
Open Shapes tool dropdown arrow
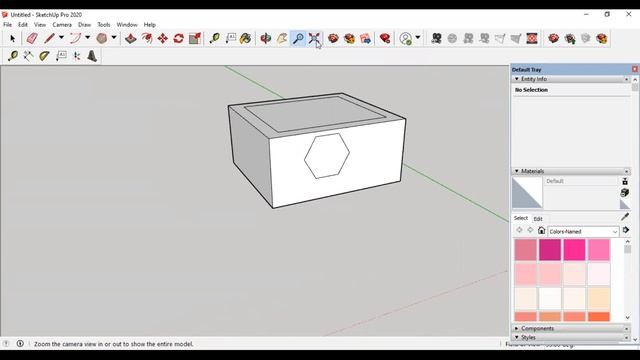(114, 38)
